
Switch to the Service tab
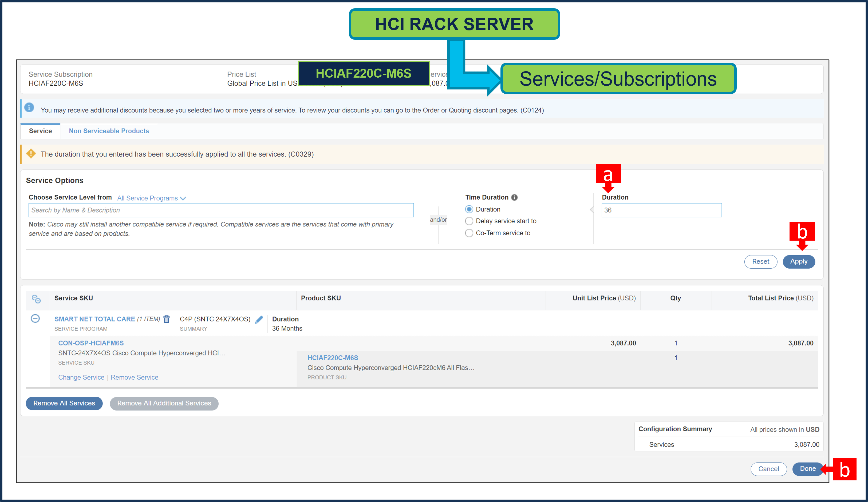40,131
